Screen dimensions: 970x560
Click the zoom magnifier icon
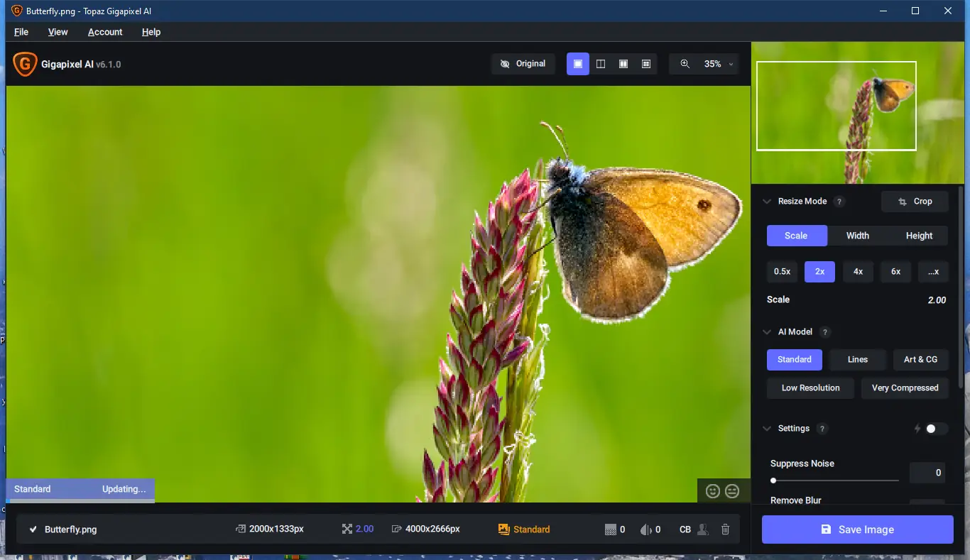tap(685, 64)
